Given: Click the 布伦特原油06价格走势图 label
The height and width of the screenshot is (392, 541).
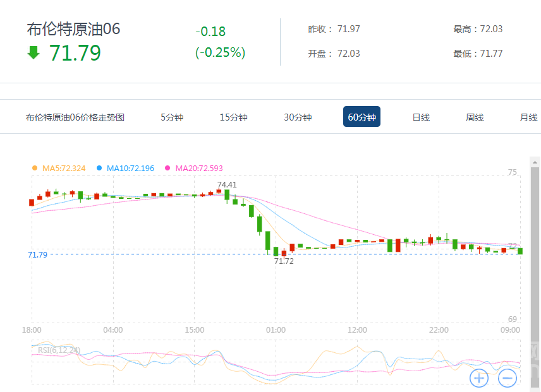Looking at the screenshot, I should 75,117.
